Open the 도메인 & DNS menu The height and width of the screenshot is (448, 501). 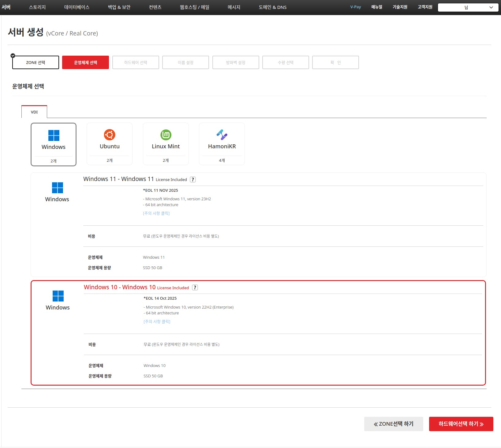[273, 7]
